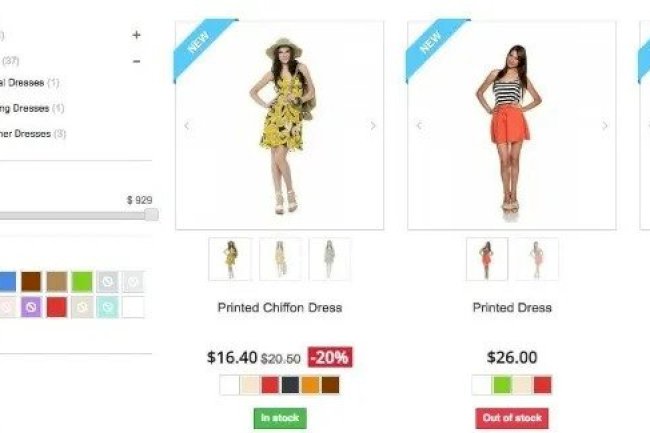Open the Printed Chiffon Dress product link
650x433 pixels.
280,307
